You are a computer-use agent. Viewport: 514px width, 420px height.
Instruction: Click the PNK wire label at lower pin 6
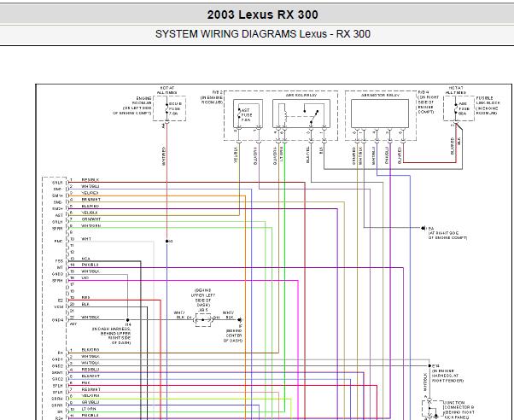[x=86, y=382]
